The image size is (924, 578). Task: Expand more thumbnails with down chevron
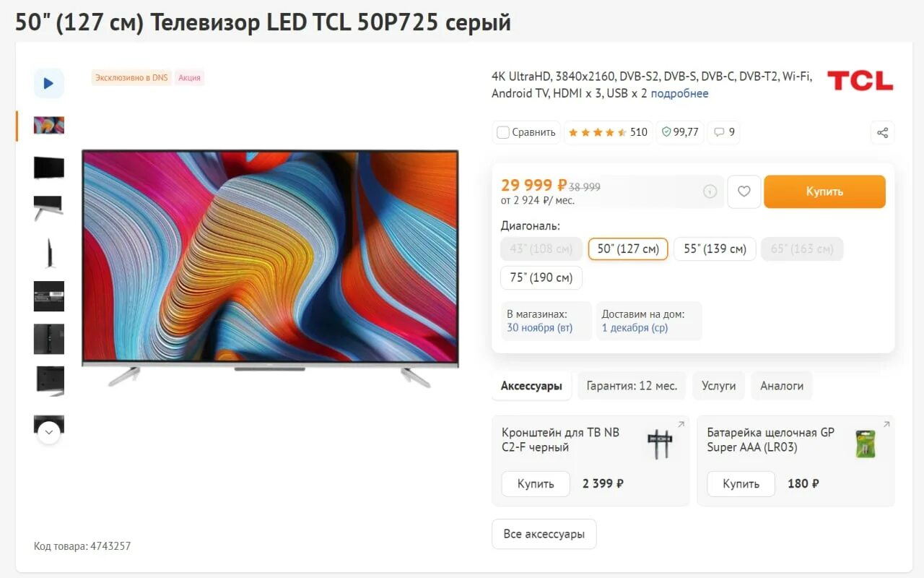[48, 433]
